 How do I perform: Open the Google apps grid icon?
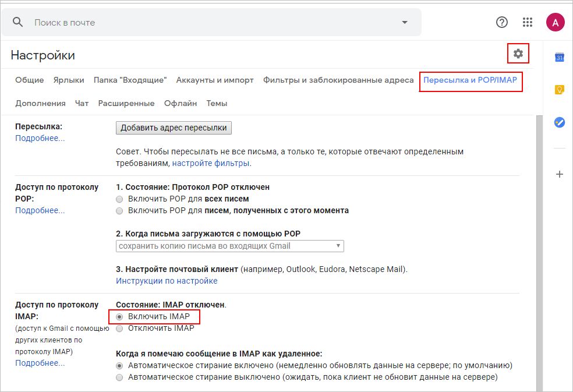528,22
